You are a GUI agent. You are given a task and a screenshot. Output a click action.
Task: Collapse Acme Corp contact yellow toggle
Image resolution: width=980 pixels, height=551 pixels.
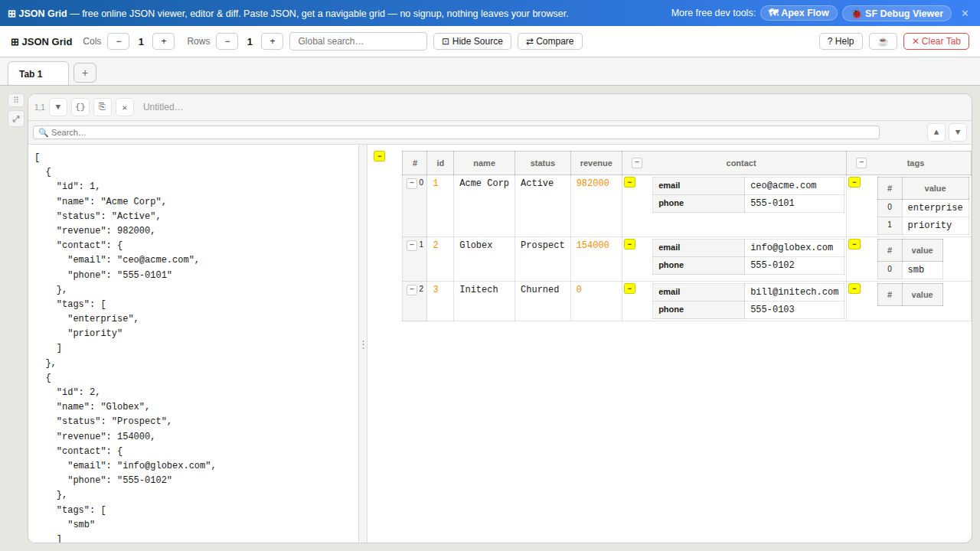tap(629, 182)
